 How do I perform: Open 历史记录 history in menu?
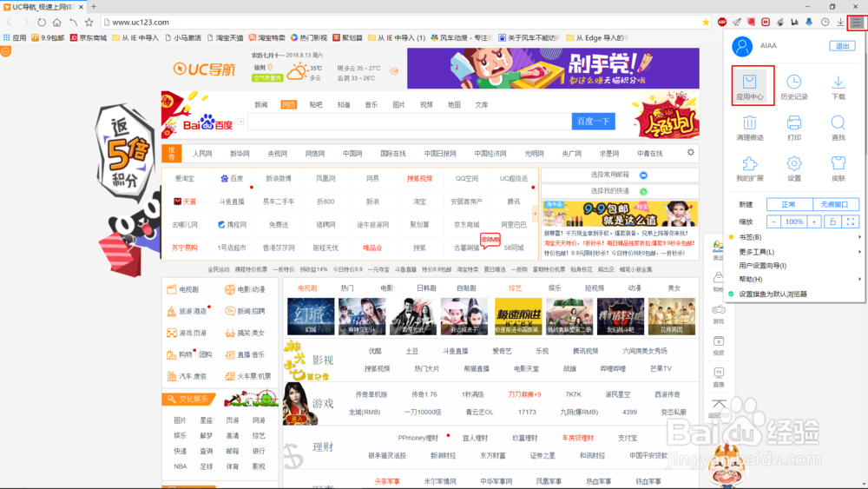(794, 88)
